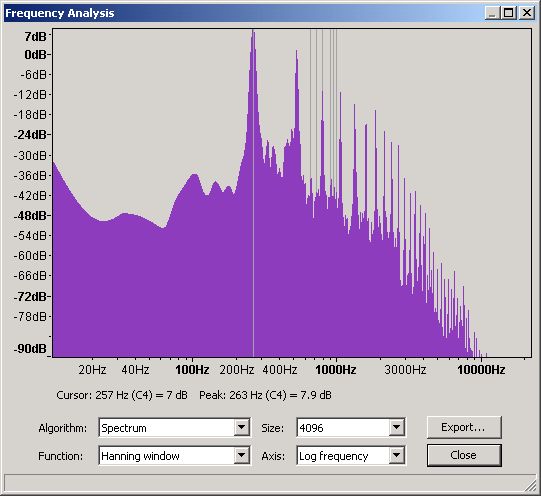Expand the Size dropdown arrow
This screenshot has height=496, width=541.
point(397,428)
